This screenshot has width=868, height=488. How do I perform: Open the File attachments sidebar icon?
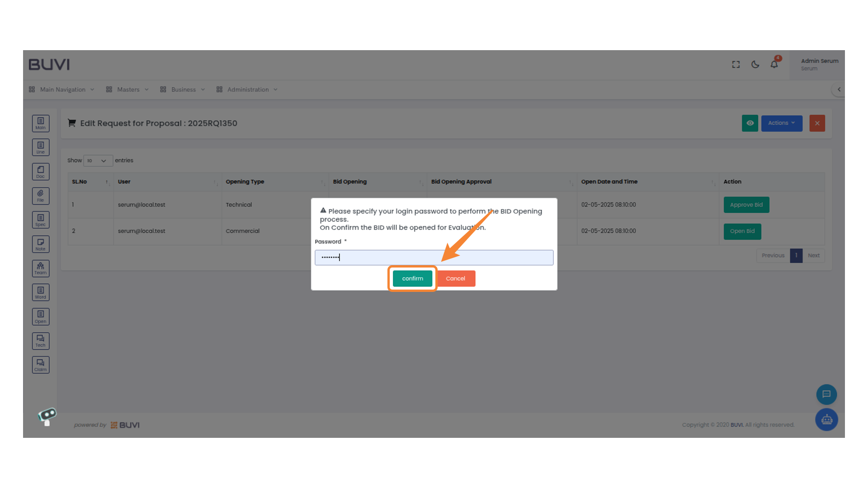tap(41, 196)
